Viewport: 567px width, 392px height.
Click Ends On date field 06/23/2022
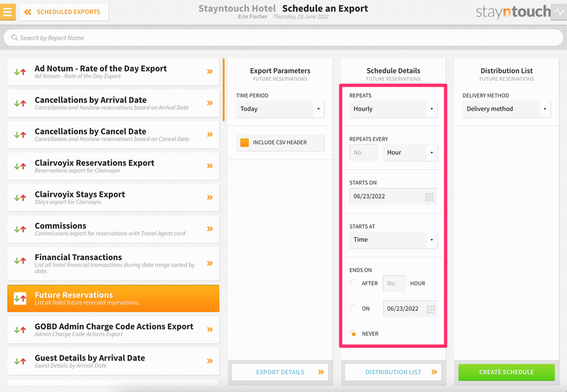tap(410, 309)
